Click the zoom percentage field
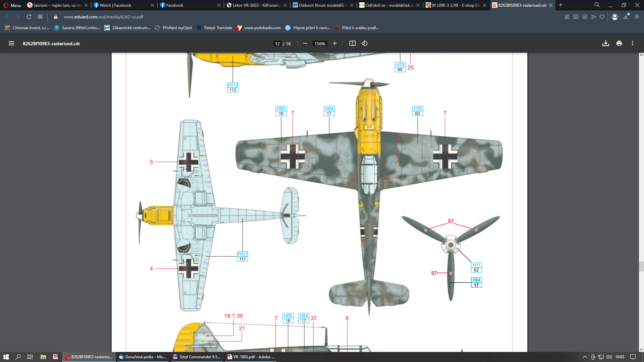 coord(320,44)
